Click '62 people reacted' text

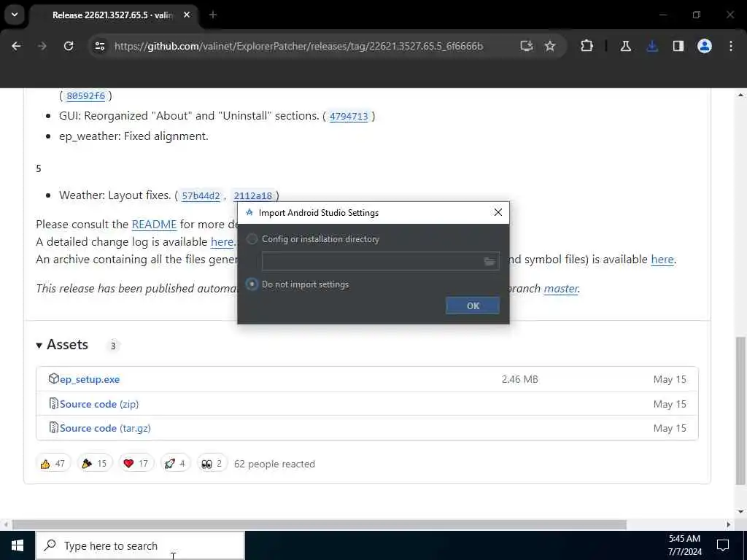click(x=274, y=464)
